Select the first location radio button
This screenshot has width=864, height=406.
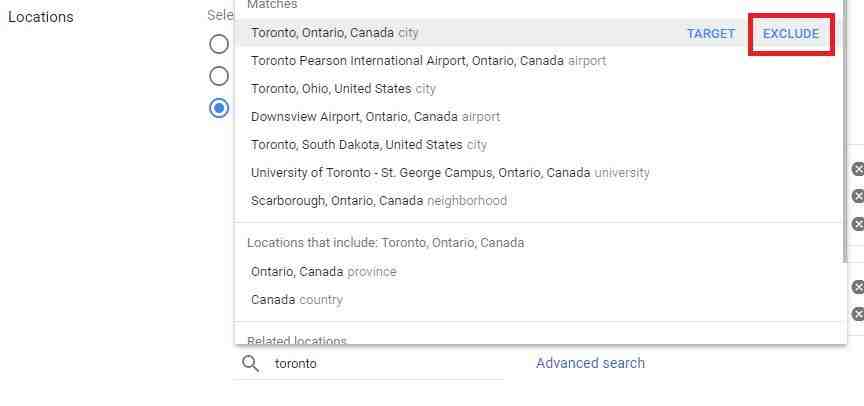tap(219, 44)
